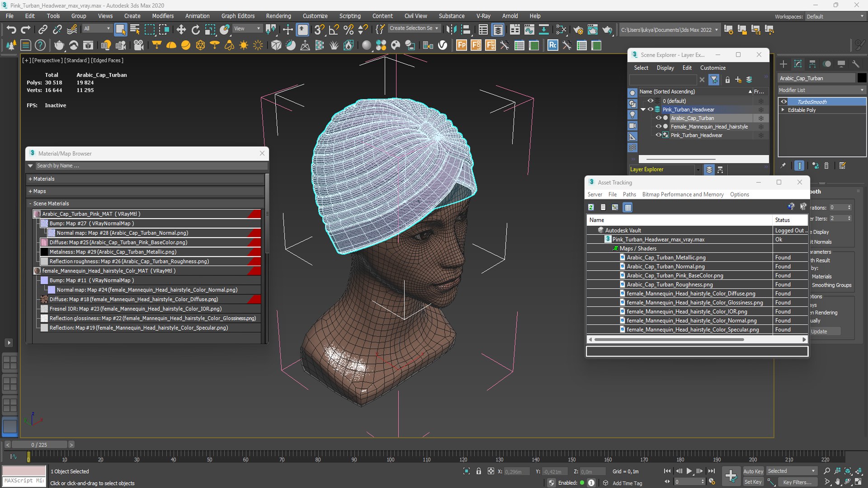
Task: Open the Modifier List dropdown
Action: click(x=821, y=90)
